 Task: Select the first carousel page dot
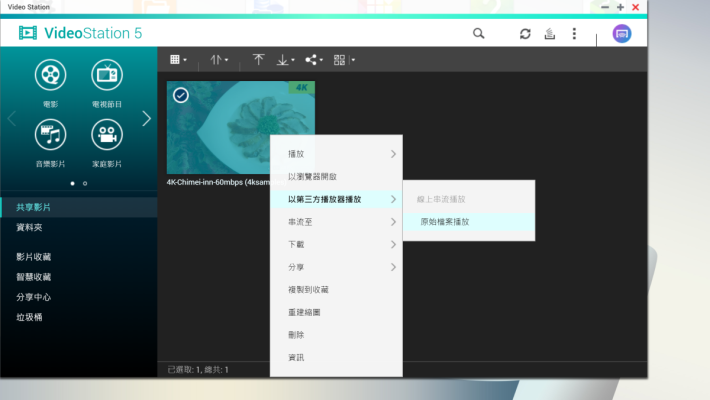pos(72,183)
